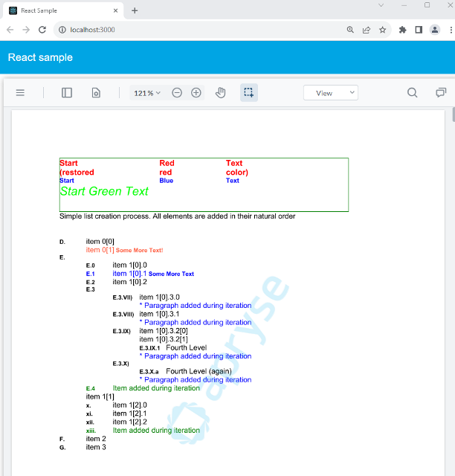Reload the localhost page
Image resolution: width=455 pixels, height=476 pixels.
[x=42, y=30]
